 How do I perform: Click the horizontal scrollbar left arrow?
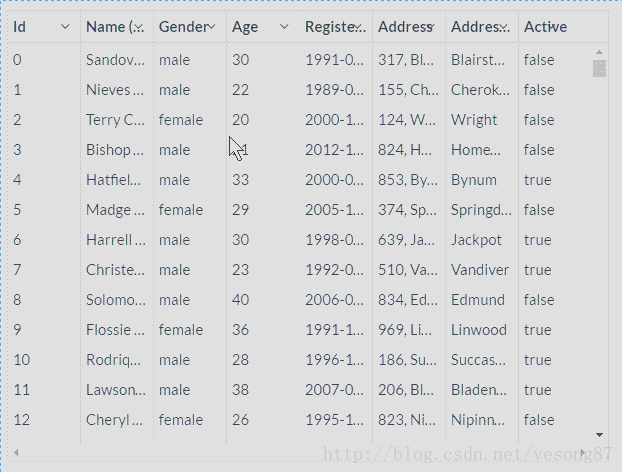coord(15,453)
